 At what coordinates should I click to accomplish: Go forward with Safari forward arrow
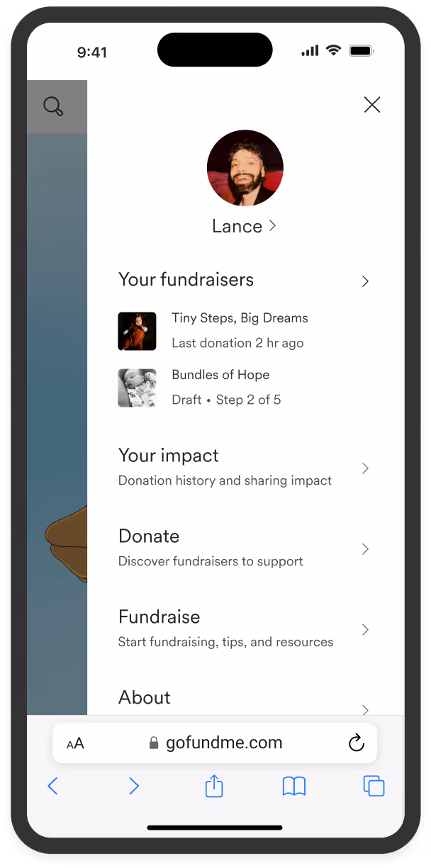coord(134,786)
